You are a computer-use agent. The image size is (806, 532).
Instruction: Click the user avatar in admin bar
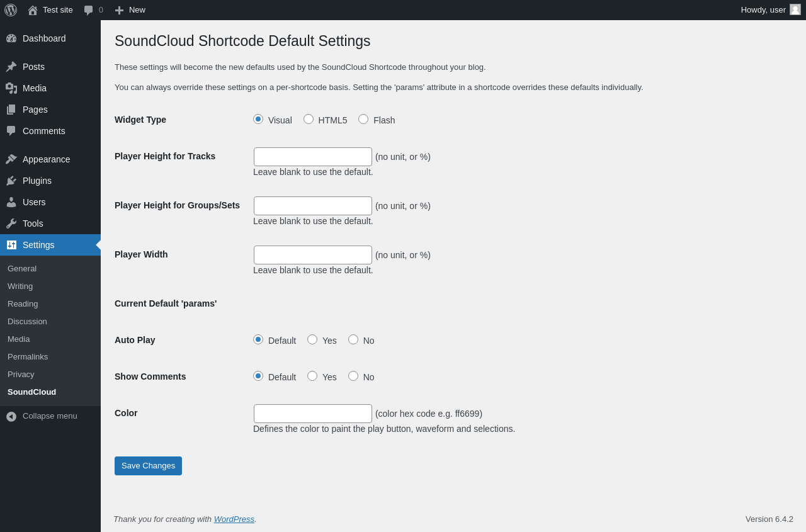click(795, 9)
